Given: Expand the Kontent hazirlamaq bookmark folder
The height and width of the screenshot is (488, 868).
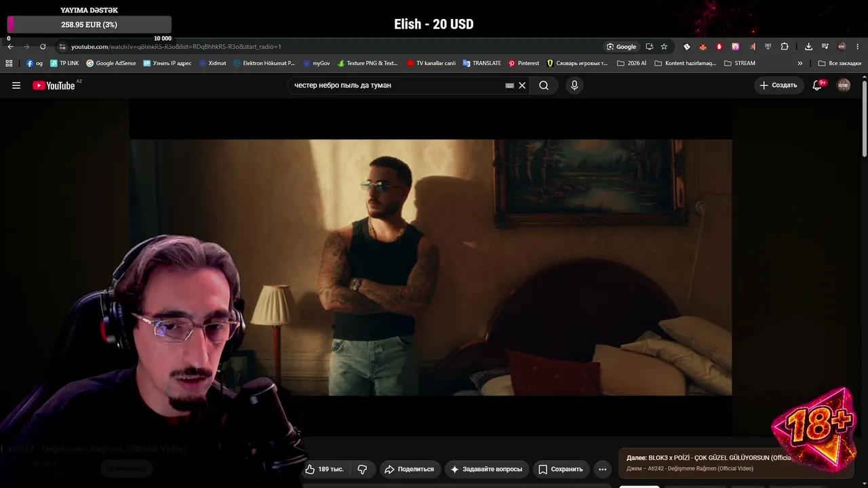Looking at the screenshot, I should click(685, 63).
